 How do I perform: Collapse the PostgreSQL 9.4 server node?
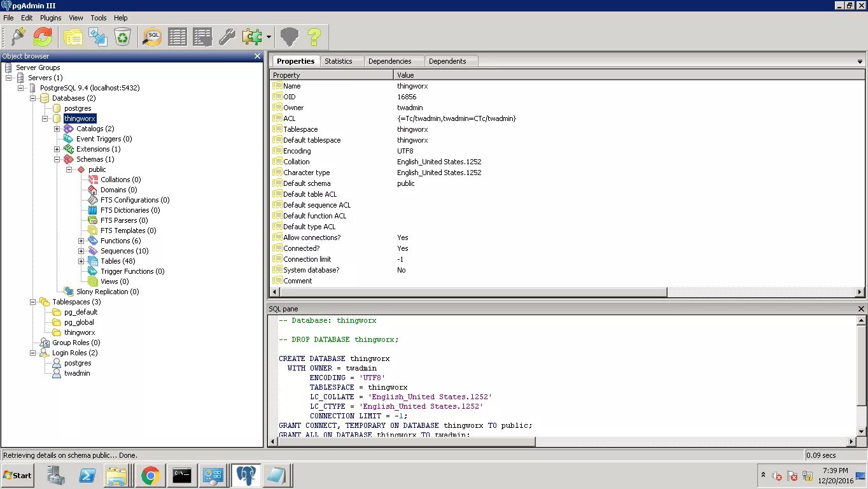21,88
